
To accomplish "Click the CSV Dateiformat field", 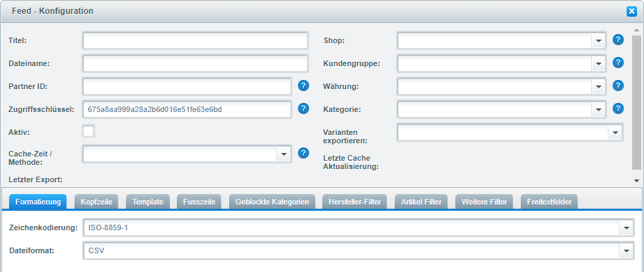I will coord(351,250).
